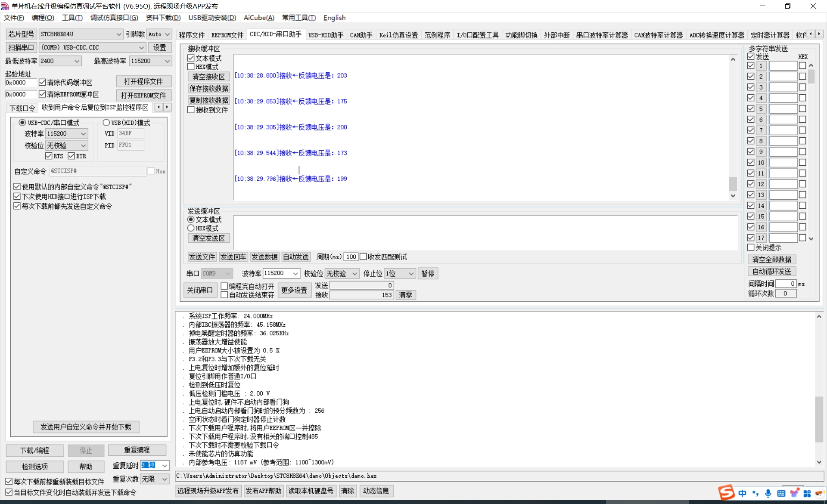Click the send buffer text area
Image resolution: width=827 pixels, height=504 pixels.
485,232
